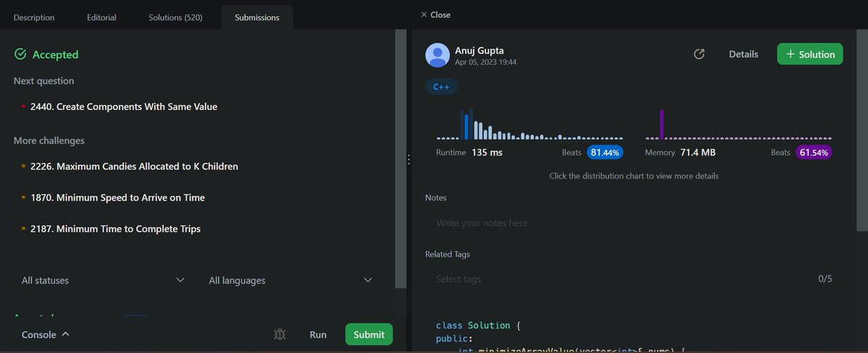Switch to the Description tab
The image size is (868, 353).
point(34,17)
